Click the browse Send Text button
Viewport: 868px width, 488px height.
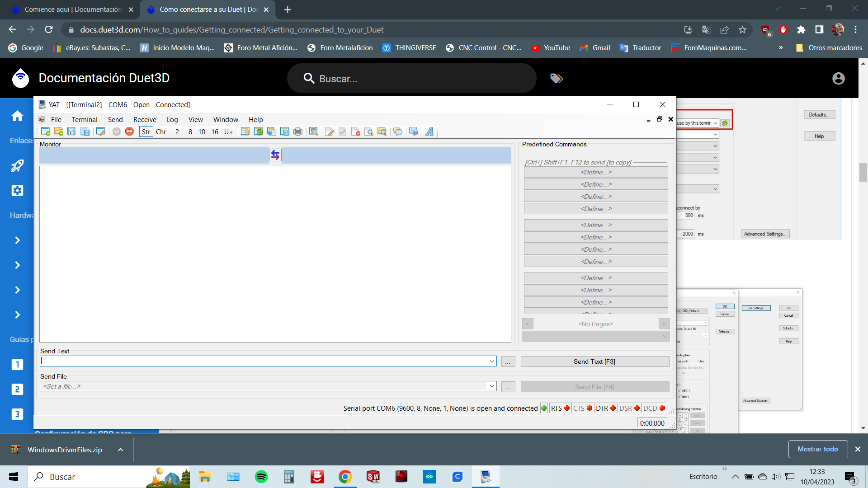click(x=507, y=361)
